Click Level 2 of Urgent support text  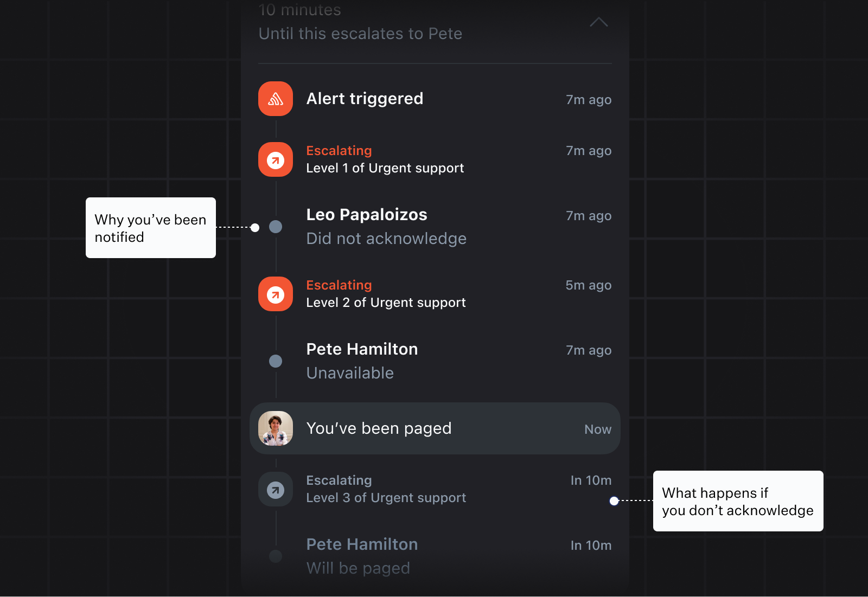[386, 303]
